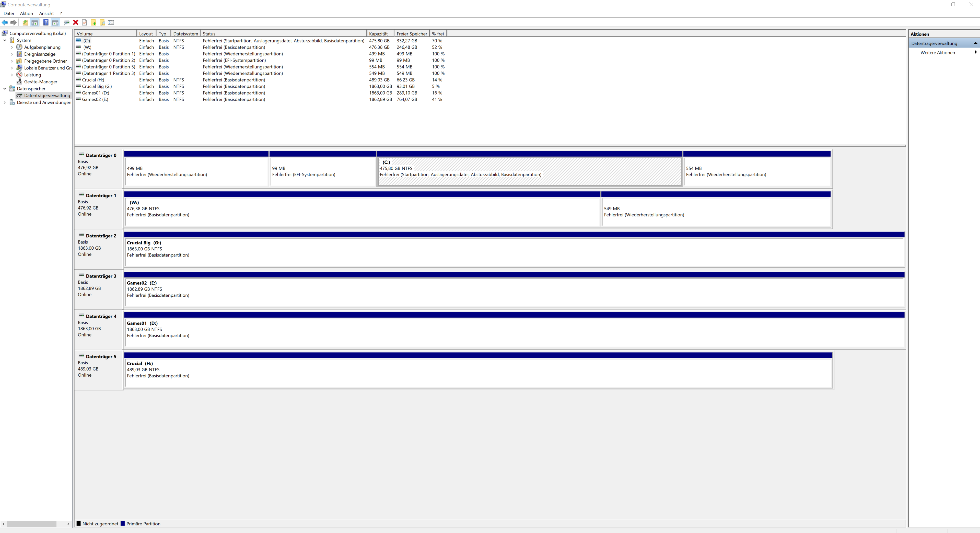The width and height of the screenshot is (980, 533).
Task: Collapse Datenträgerverwaltung actions section arrow
Action: pyautogui.click(x=975, y=43)
